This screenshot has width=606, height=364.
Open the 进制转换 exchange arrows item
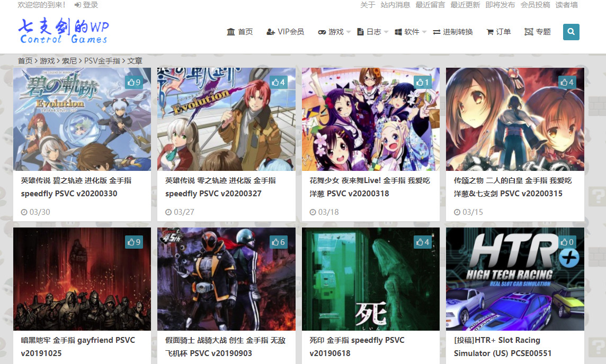point(452,32)
